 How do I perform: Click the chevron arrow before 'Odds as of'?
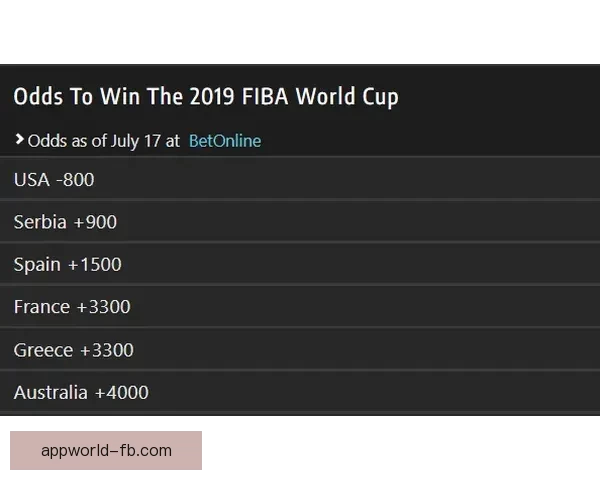[19, 140]
